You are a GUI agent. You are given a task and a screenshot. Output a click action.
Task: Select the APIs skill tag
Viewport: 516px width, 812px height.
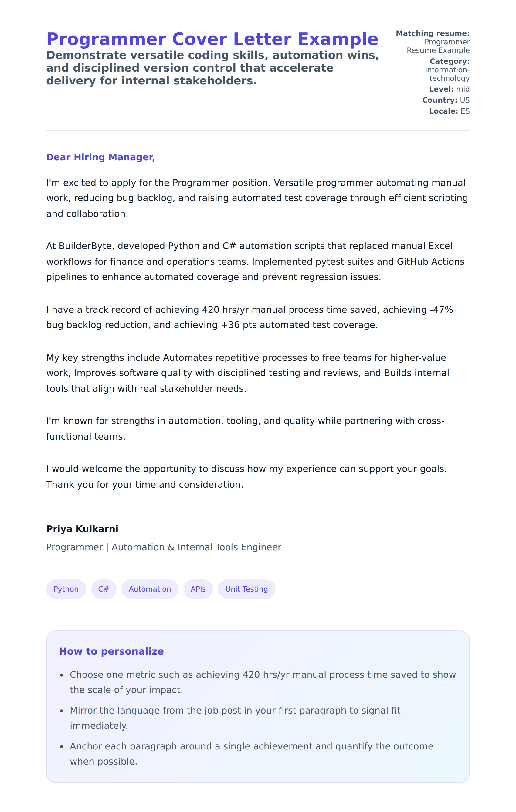[x=198, y=589]
